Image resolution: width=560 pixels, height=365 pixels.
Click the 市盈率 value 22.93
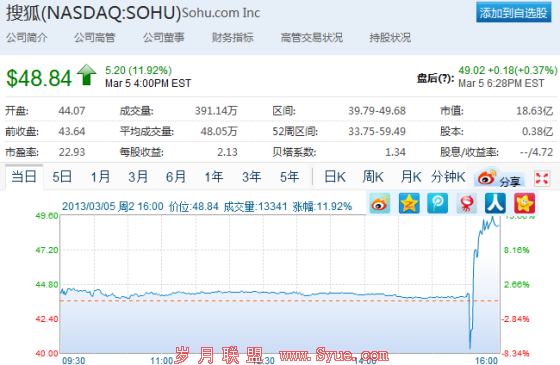click(72, 152)
